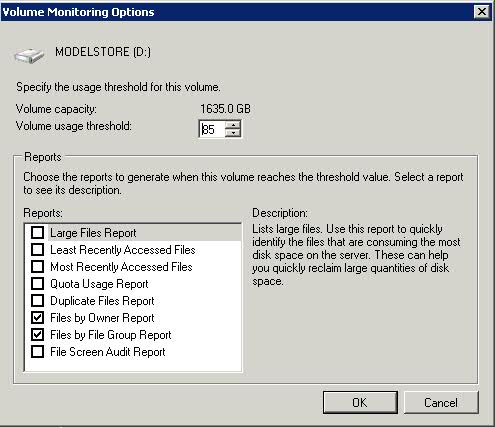495x428 pixels.
Task: Check the Duplicate Files Report box
Action: 37,300
